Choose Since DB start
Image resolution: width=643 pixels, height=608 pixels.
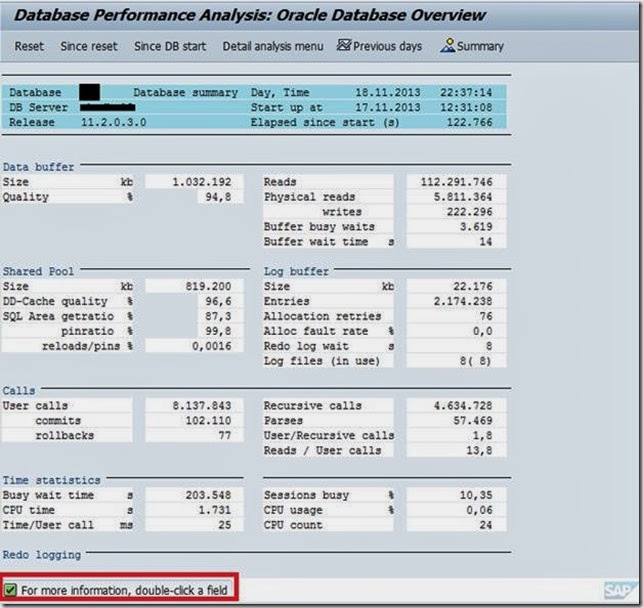tap(170, 46)
